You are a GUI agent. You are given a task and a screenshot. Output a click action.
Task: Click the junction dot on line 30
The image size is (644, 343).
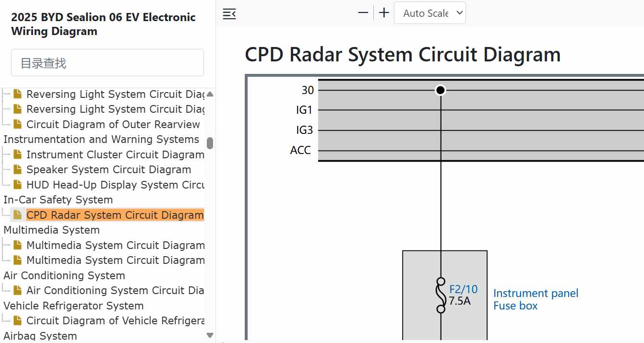(441, 90)
